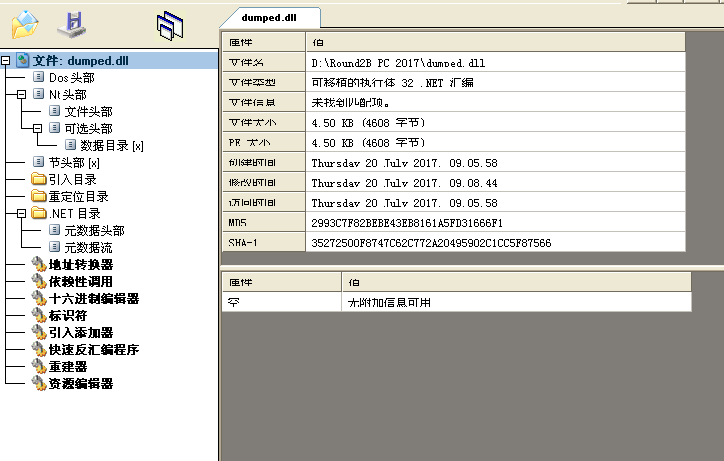Open the 重建器 rebuilder tool

pos(68,367)
